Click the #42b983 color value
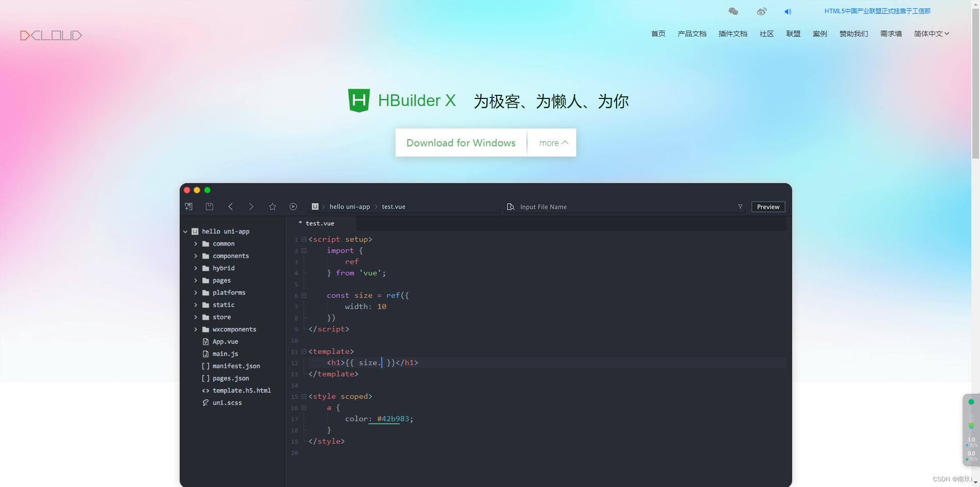 click(393, 419)
